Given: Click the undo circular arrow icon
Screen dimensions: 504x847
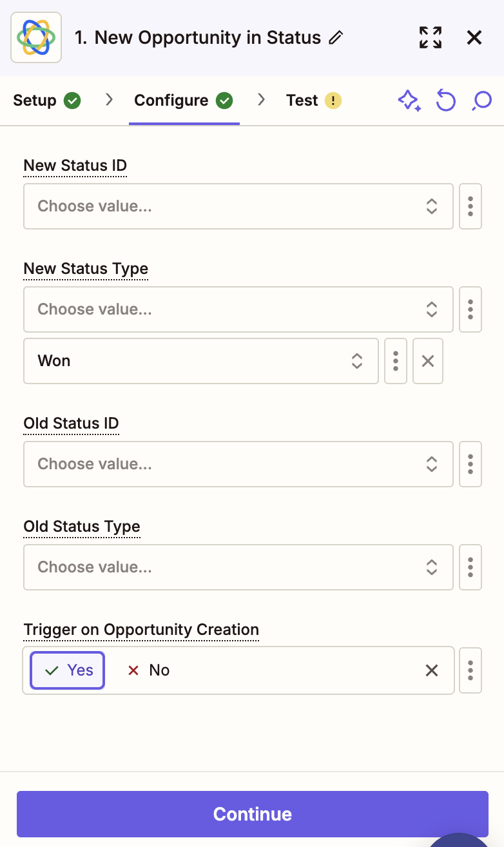Looking at the screenshot, I should (446, 101).
